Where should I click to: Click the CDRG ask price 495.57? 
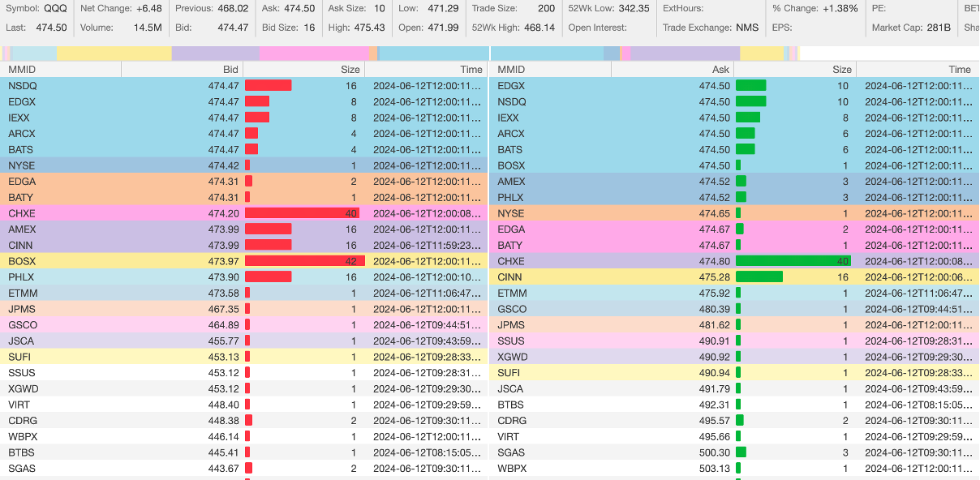click(714, 421)
